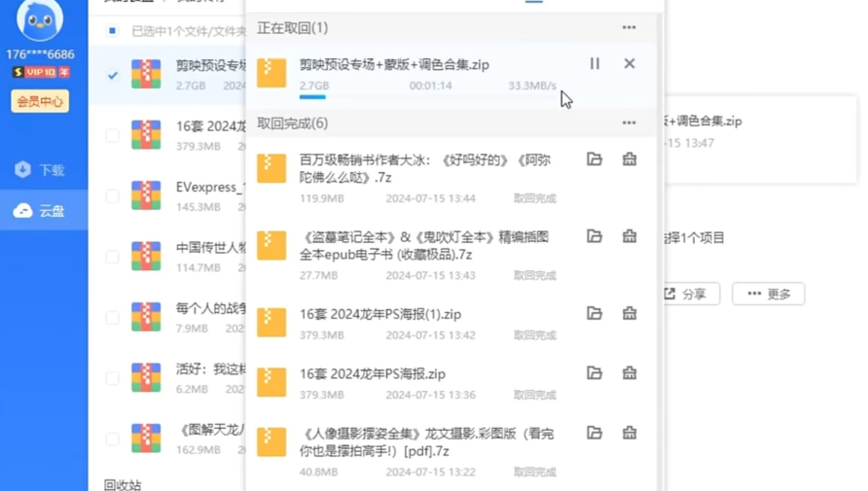Click the 每个人的战争 archive icon in list

coord(146,317)
